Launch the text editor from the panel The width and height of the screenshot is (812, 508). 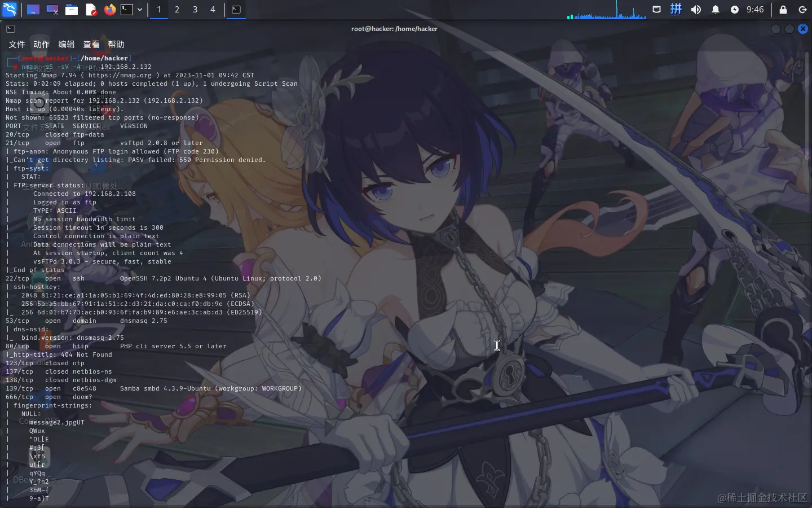click(x=91, y=10)
